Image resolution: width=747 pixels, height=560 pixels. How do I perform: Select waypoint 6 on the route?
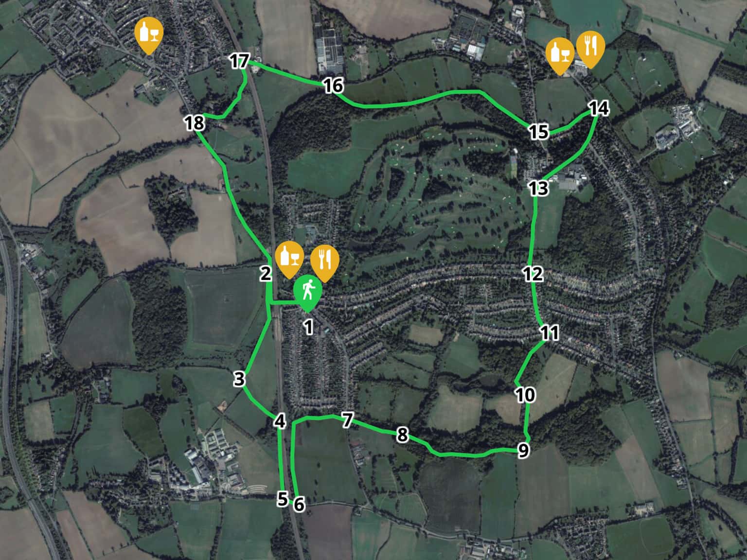pyautogui.click(x=299, y=505)
